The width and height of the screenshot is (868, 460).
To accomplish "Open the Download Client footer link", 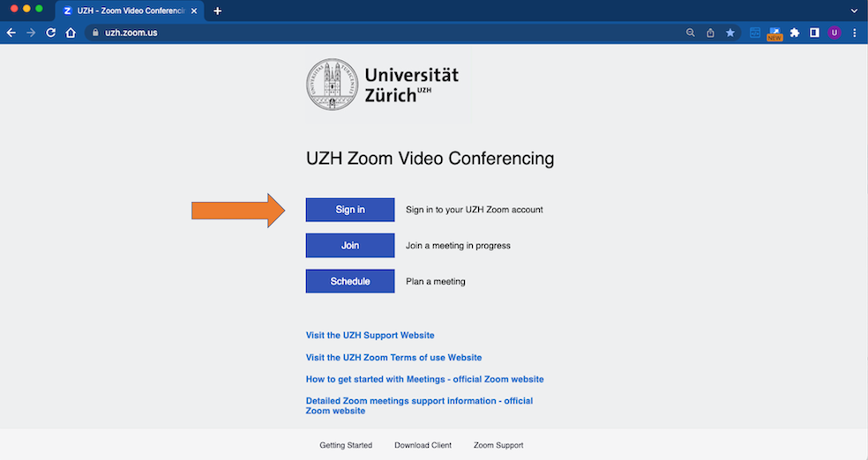I will pyautogui.click(x=423, y=445).
